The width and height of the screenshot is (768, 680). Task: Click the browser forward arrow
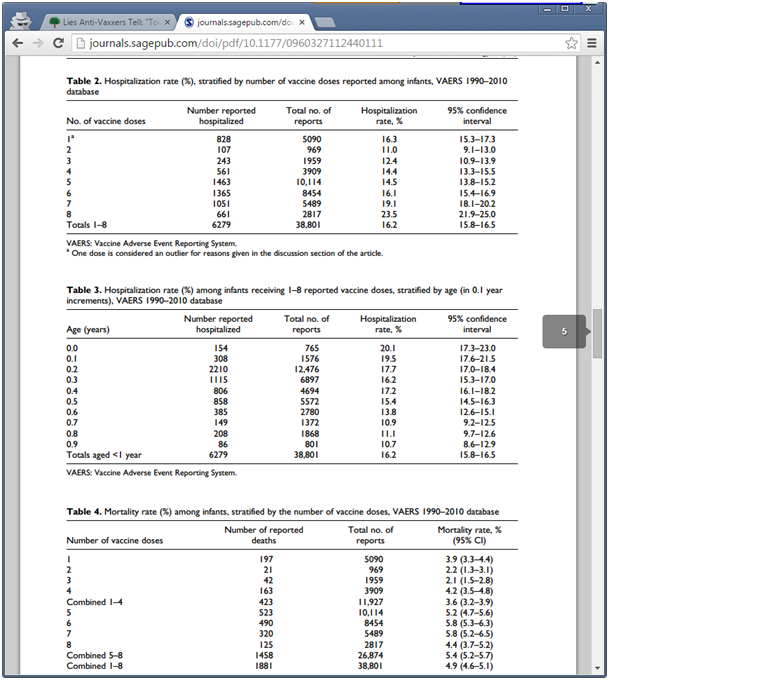tap(38, 43)
